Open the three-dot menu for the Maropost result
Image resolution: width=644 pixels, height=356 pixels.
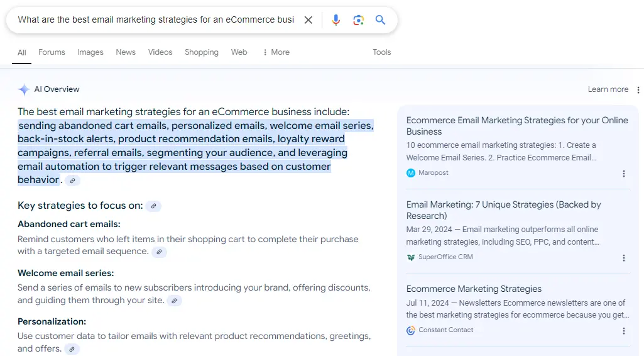pos(624,174)
